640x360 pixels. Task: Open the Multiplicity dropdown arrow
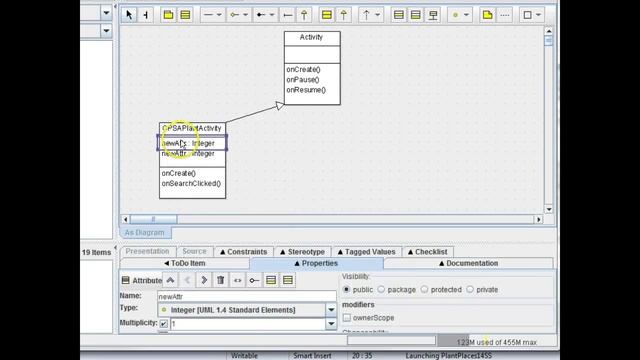tap(331, 324)
